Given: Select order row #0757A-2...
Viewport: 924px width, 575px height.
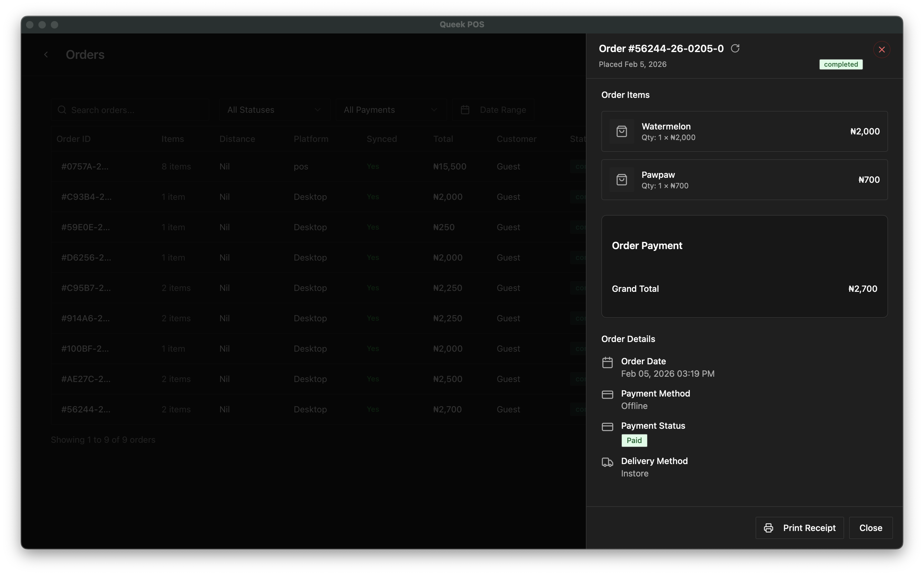Looking at the screenshot, I should tap(319, 167).
